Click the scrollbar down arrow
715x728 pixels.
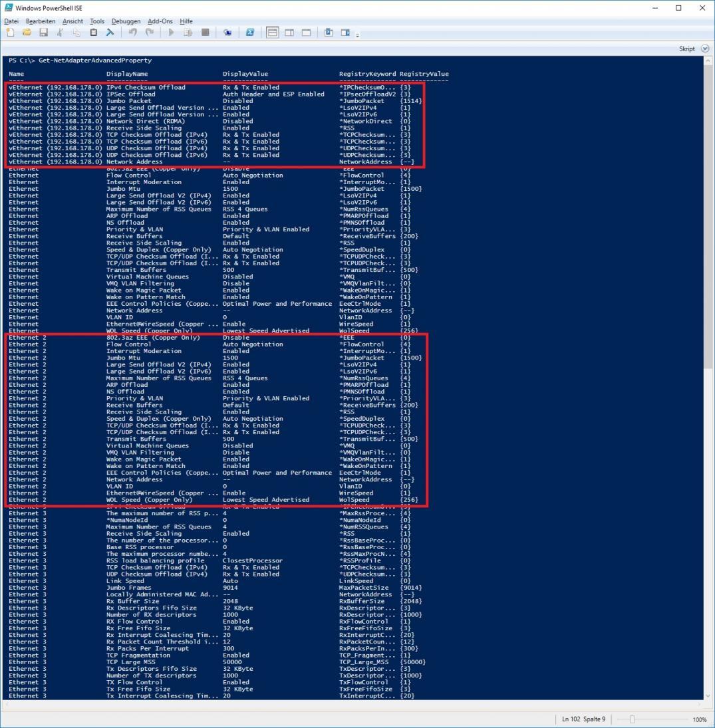tap(708, 695)
